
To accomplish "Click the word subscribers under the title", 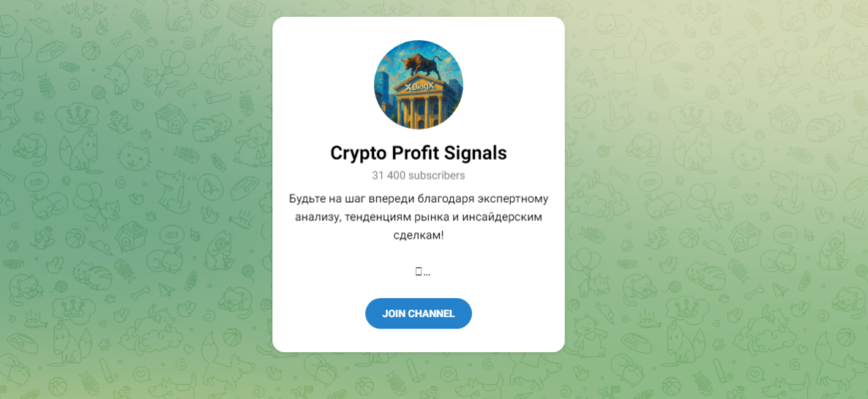I will coord(437,176).
